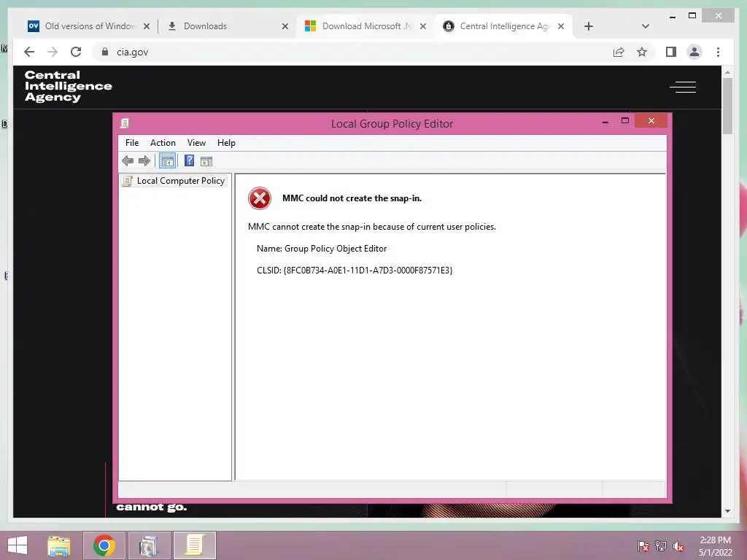Close the Local Group Policy Editor window
Screen dimensions: 747x560
tap(651, 121)
